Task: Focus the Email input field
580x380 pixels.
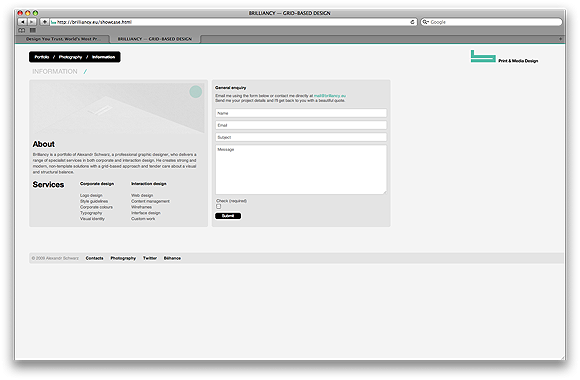Action: [x=301, y=125]
